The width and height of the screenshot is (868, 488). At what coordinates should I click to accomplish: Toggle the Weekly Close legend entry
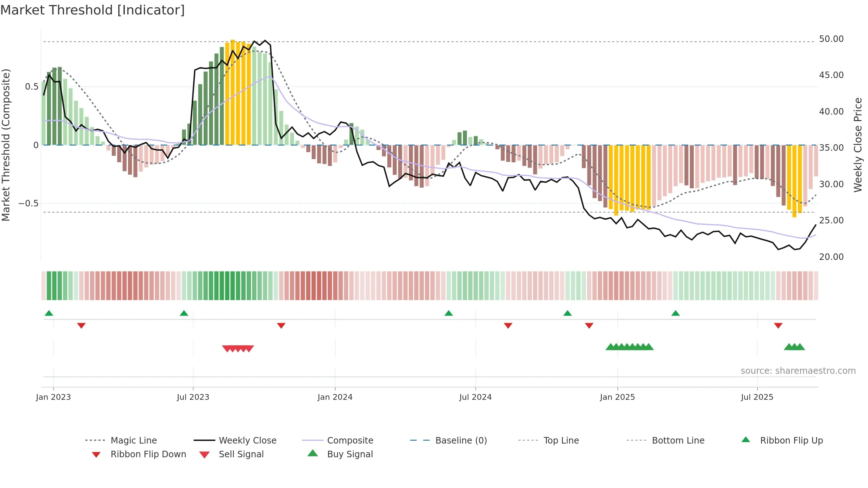[235, 440]
